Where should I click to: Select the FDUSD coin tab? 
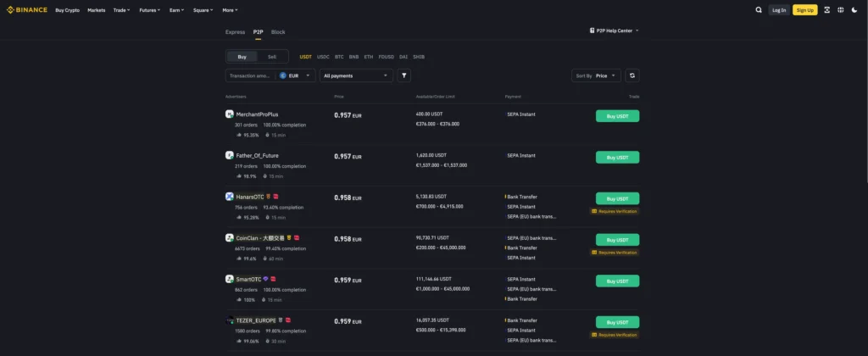click(387, 57)
